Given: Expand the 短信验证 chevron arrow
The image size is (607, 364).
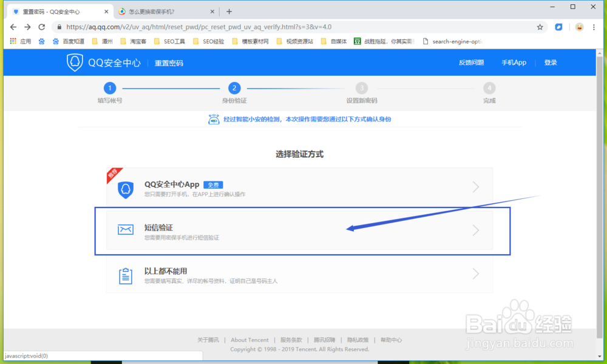Looking at the screenshot, I should (x=476, y=231).
